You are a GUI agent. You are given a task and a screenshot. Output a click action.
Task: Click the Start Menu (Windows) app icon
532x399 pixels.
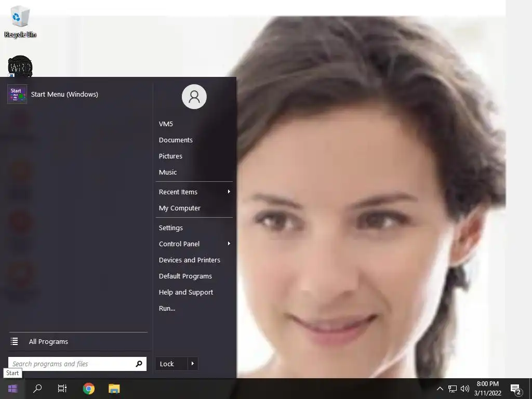click(x=17, y=94)
